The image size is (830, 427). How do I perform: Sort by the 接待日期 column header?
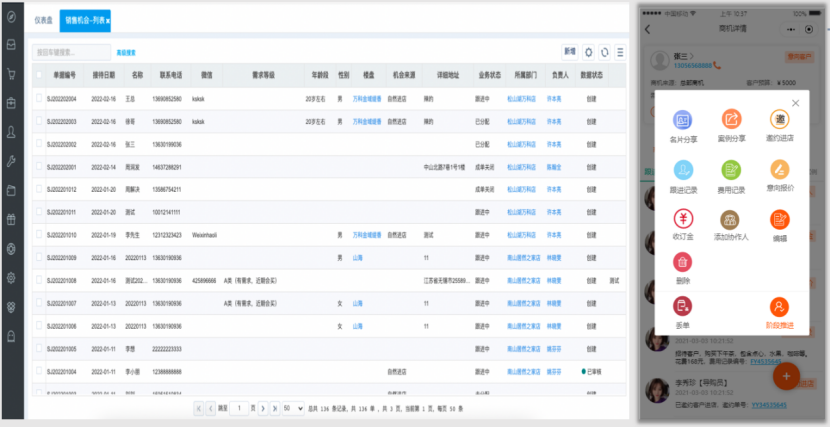[103, 76]
